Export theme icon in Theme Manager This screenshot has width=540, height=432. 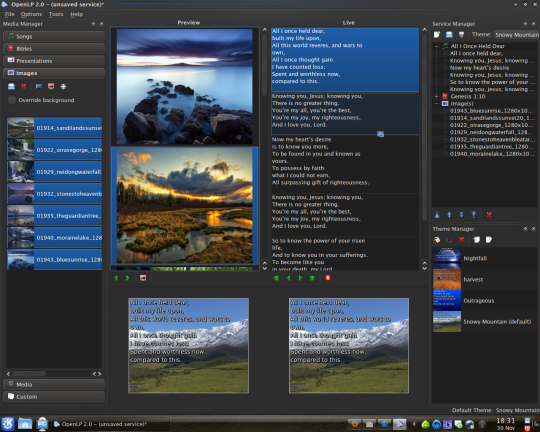(489, 240)
